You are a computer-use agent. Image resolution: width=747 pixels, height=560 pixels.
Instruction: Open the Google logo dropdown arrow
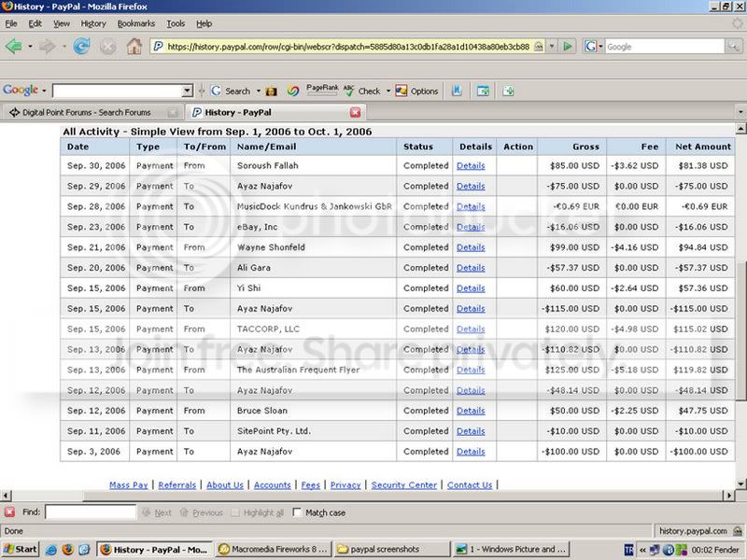[x=44, y=91]
